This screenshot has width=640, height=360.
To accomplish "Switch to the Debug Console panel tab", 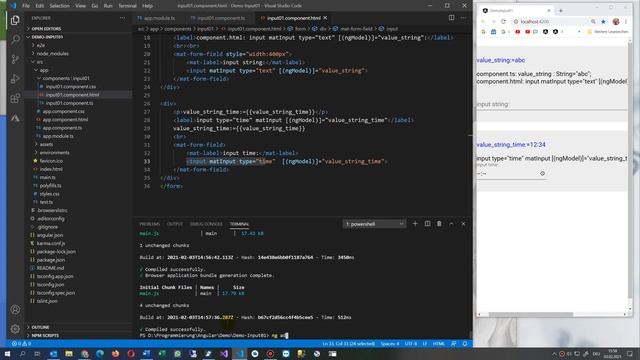I will click(206, 224).
